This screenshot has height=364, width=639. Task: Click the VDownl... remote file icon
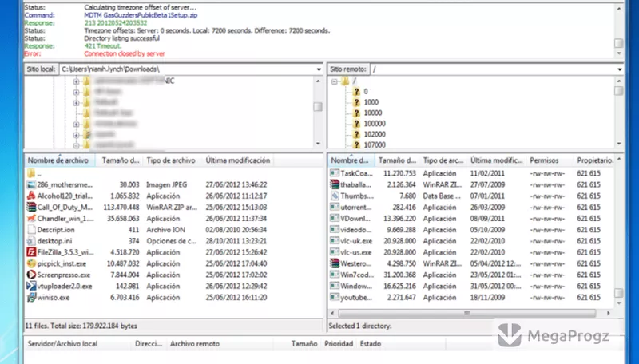click(335, 219)
